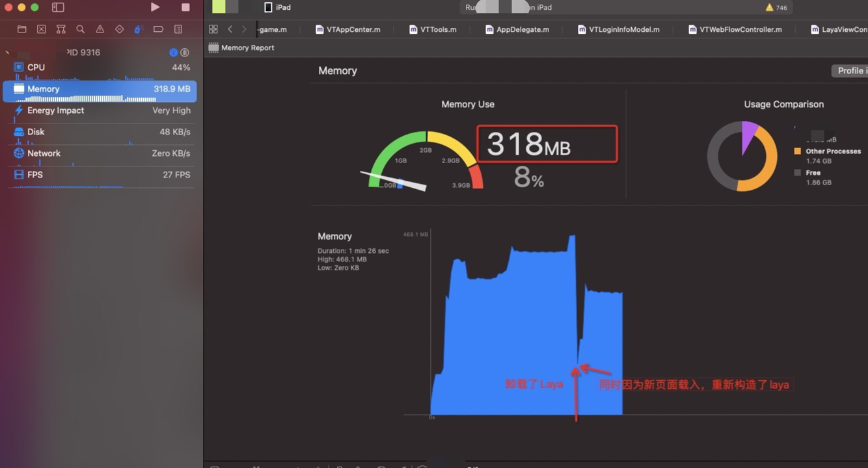
Task: Click the memory usage graph
Action: coord(526,325)
